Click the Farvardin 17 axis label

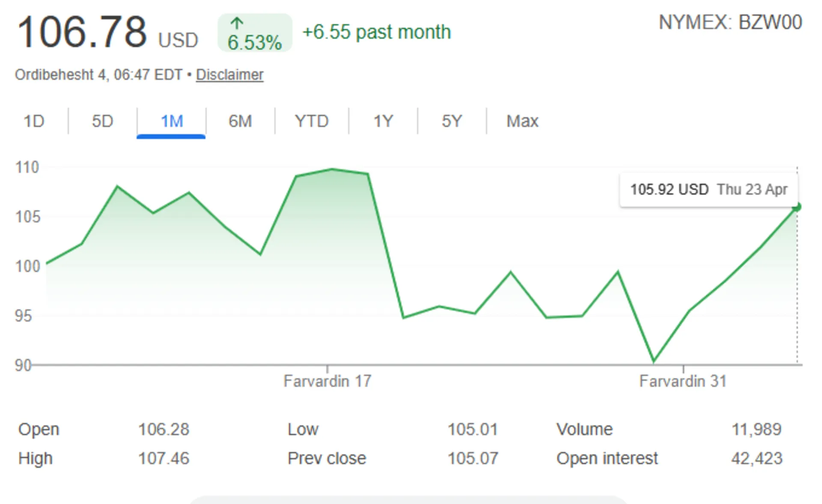coord(328,381)
